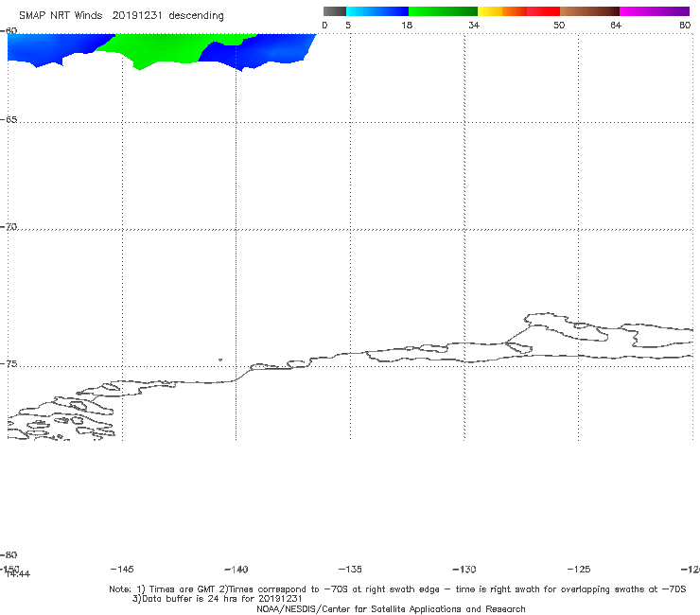Click the yellow-orange segment of the color bar
The image size is (700, 615).
pos(501,11)
